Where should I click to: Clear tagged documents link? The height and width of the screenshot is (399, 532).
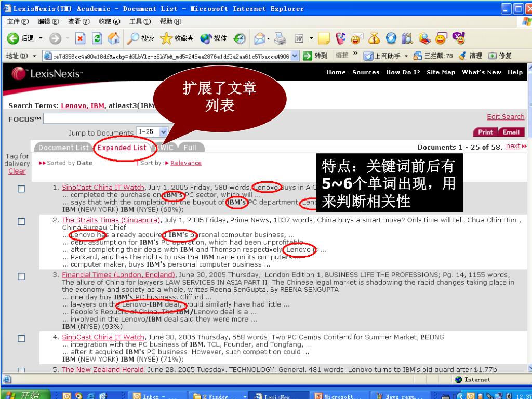tap(17, 171)
